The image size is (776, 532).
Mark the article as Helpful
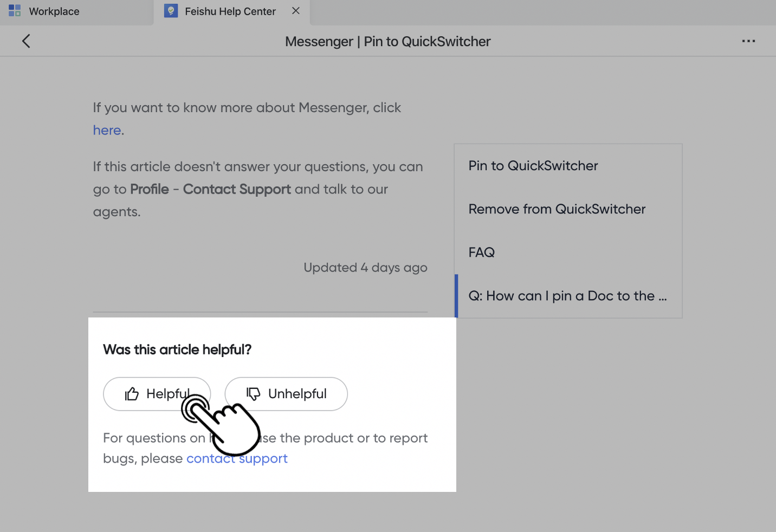157,394
